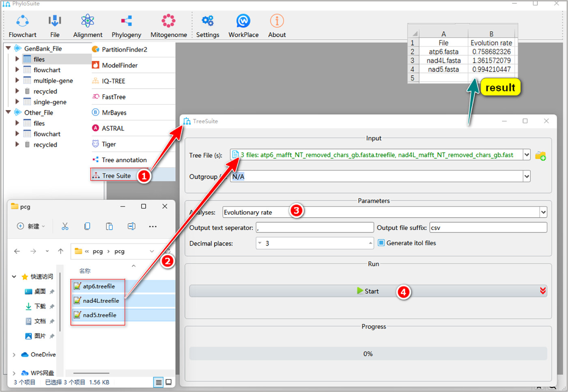Click the Forward arrow in Explorer

click(33, 251)
